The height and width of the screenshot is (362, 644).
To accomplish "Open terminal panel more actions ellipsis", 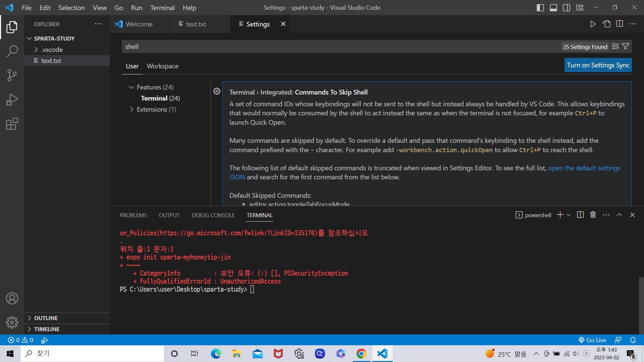I will pyautogui.click(x=606, y=215).
